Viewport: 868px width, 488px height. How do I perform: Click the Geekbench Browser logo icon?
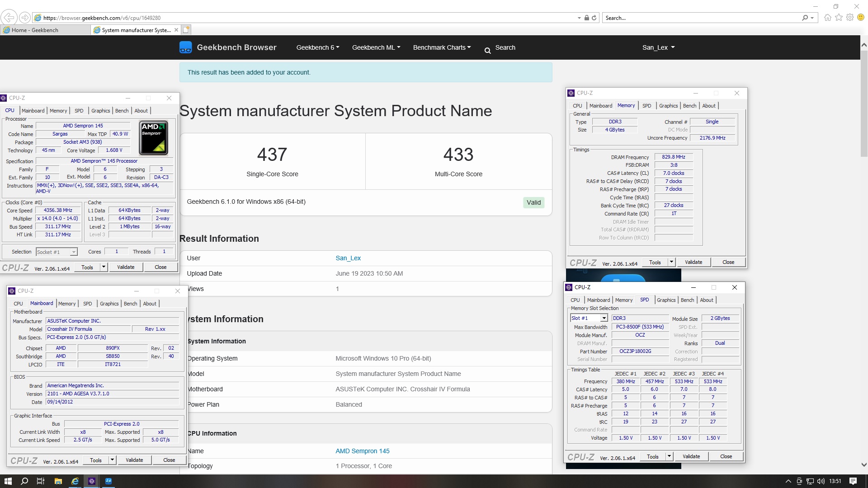185,47
